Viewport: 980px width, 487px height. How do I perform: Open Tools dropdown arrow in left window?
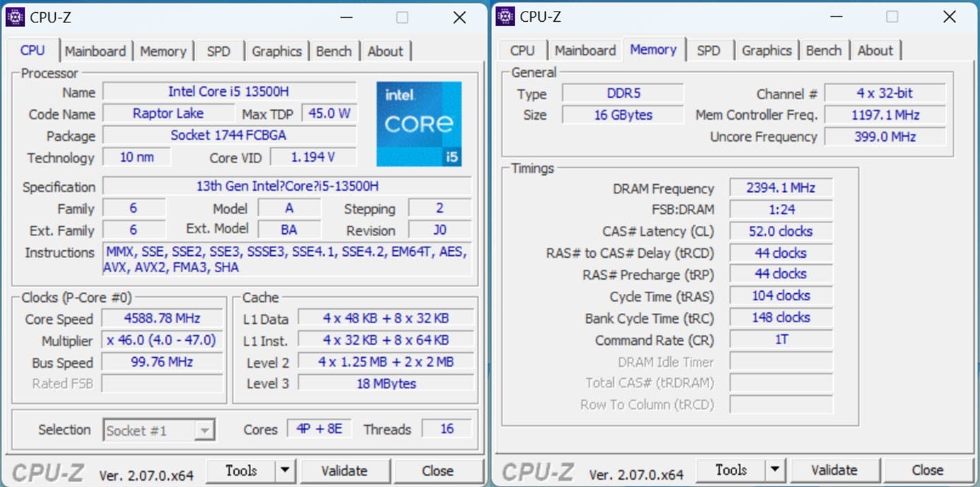(285, 471)
